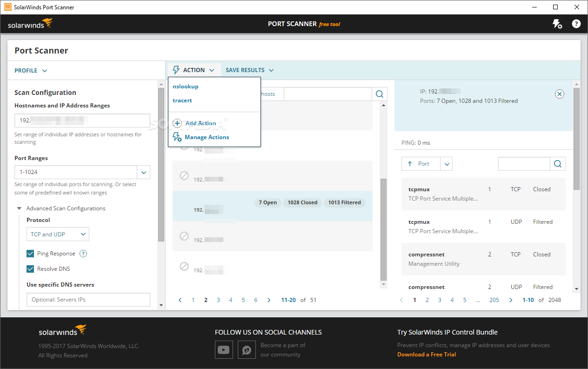Click the lightning bolt Action icon

click(x=176, y=70)
